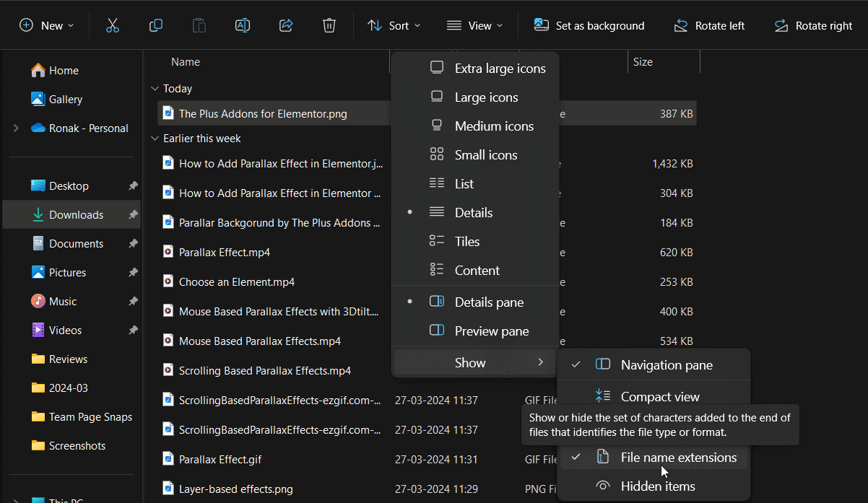Enable Compact view option
868x503 pixels.
pyautogui.click(x=659, y=397)
